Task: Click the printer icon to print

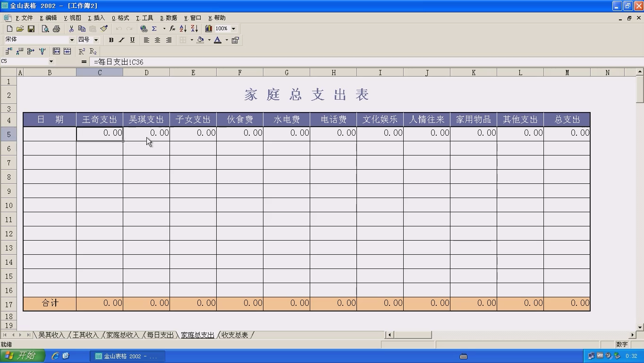Action: [56, 29]
